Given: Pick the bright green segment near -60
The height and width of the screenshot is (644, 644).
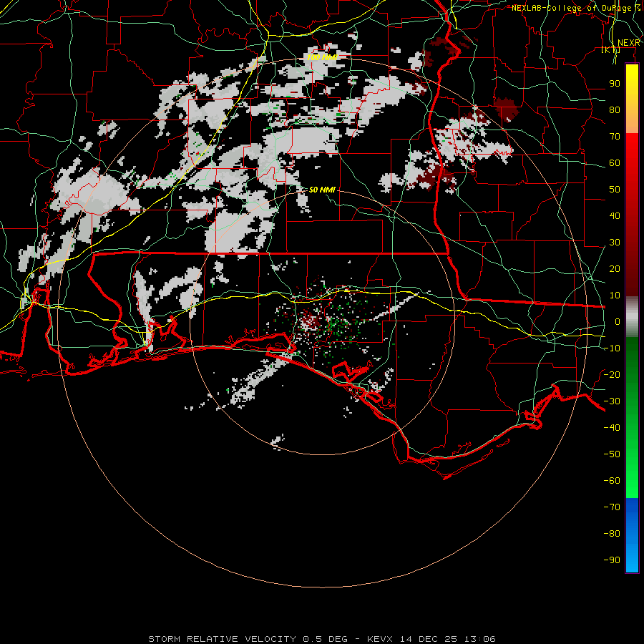Looking at the screenshot, I should [632, 481].
